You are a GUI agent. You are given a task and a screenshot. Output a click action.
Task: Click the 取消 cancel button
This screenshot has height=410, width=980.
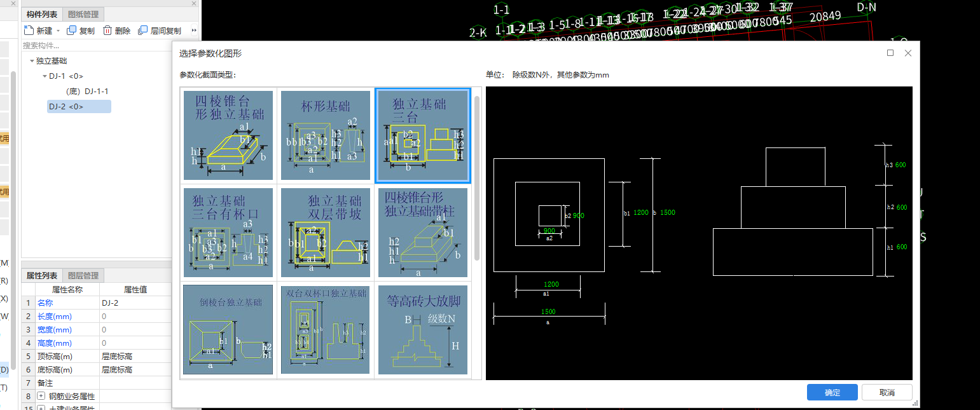[x=887, y=392]
